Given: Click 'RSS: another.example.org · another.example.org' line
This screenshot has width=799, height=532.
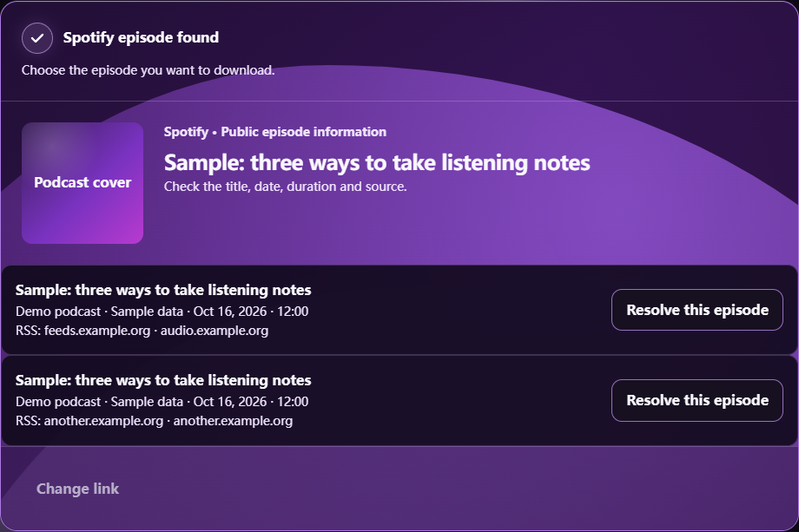Looking at the screenshot, I should pos(155,421).
